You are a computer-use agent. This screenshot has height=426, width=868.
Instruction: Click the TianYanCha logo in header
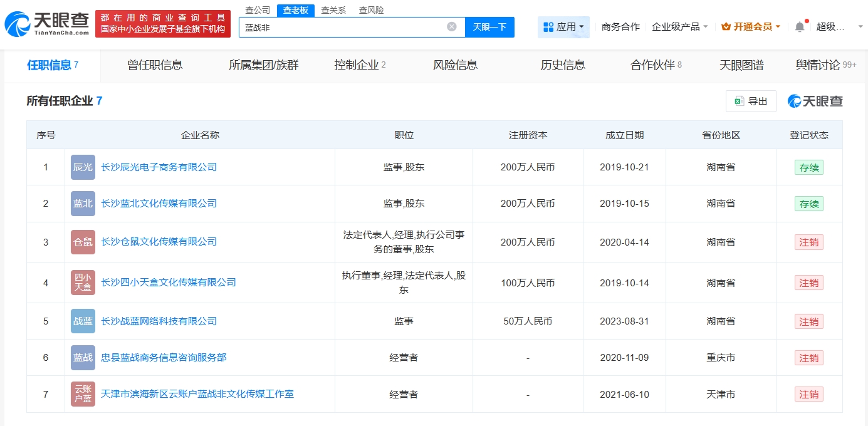(x=47, y=24)
